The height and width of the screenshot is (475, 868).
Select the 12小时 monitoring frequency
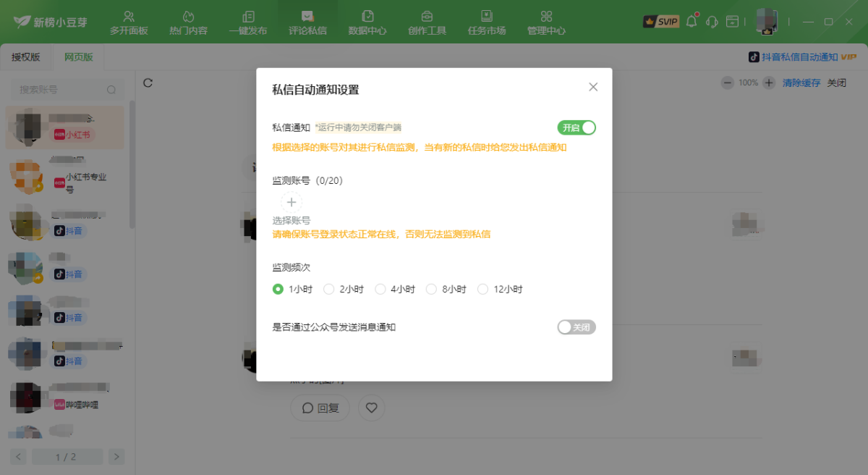[x=483, y=289]
